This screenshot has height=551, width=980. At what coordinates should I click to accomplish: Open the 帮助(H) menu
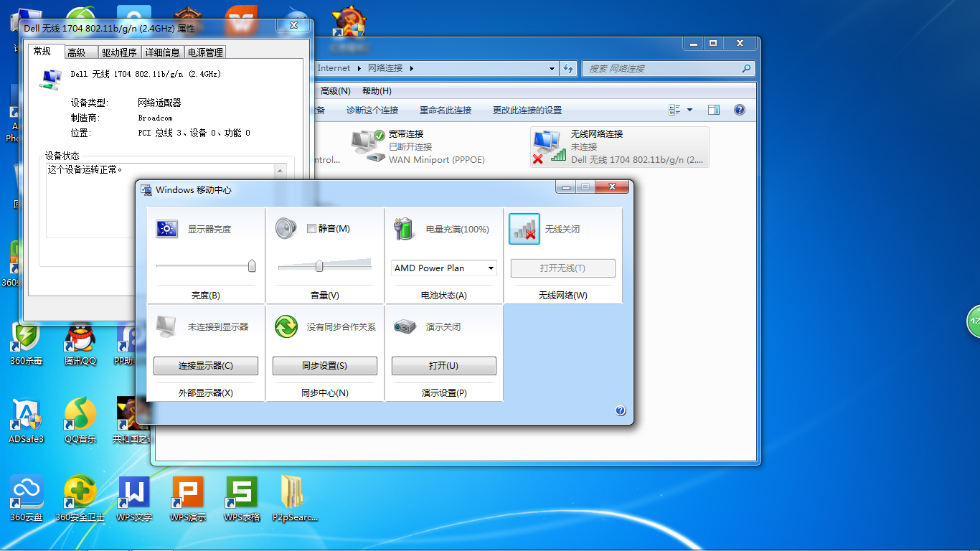pyautogui.click(x=377, y=90)
